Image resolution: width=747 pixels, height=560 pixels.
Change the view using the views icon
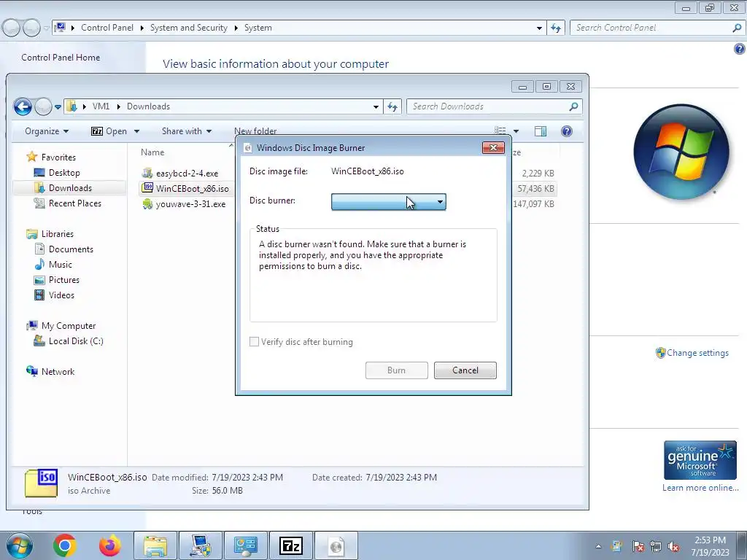pyautogui.click(x=500, y=131)
